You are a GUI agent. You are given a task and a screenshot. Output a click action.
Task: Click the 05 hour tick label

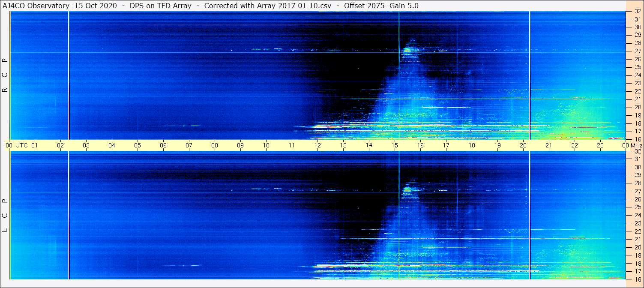point(138,145)
